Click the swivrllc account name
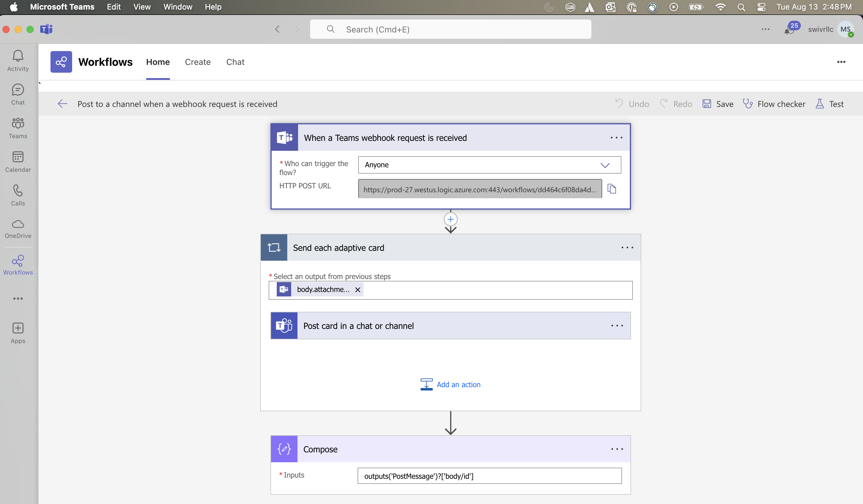Image resolution: width=863 pixels, height=504 pixels. click(x=821, y=29)
